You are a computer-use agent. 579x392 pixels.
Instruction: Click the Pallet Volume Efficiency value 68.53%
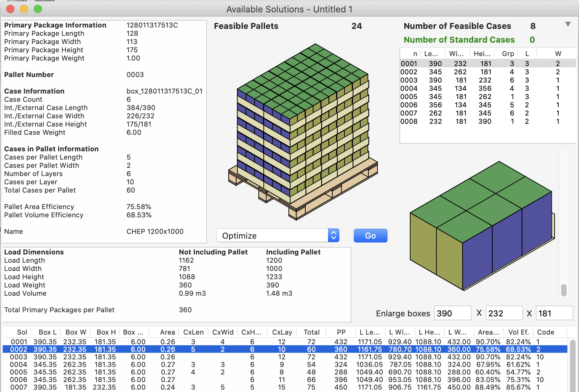coord(139,215)
